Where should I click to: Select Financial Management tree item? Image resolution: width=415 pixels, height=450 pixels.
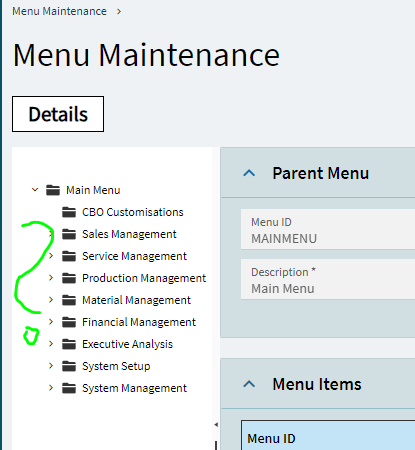tap(139, 322)
